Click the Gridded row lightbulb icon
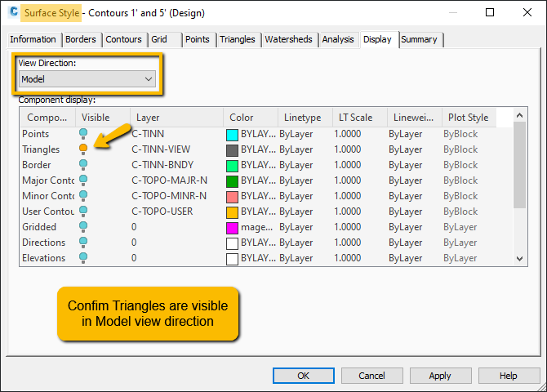Viewport: 547px width, 392px height. coord(83,227)
